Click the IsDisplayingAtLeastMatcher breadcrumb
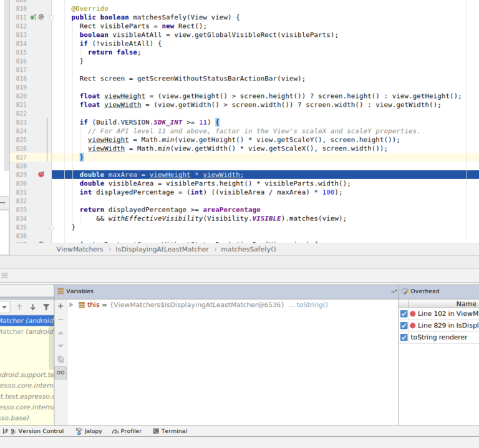 pos(162,249)
